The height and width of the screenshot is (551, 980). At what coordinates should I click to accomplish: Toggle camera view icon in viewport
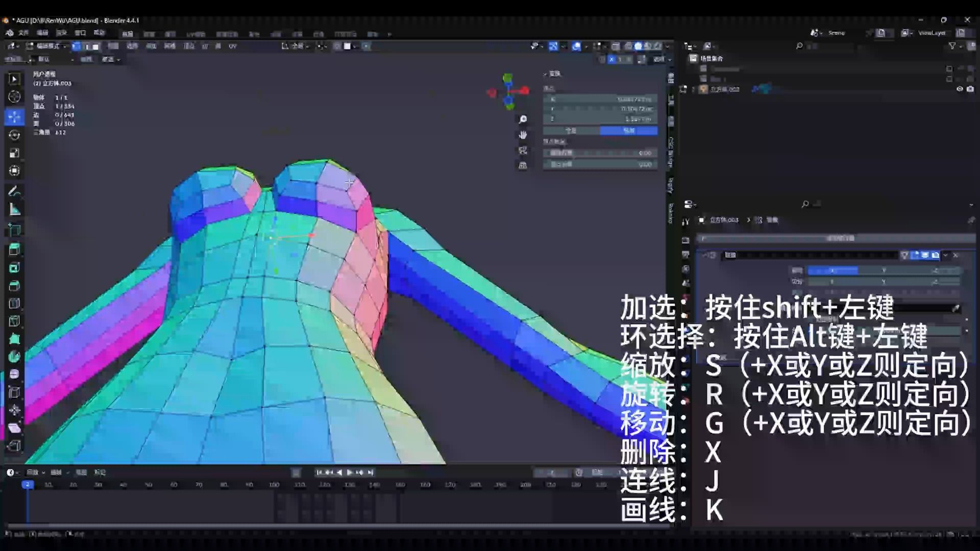click(523, 151)
